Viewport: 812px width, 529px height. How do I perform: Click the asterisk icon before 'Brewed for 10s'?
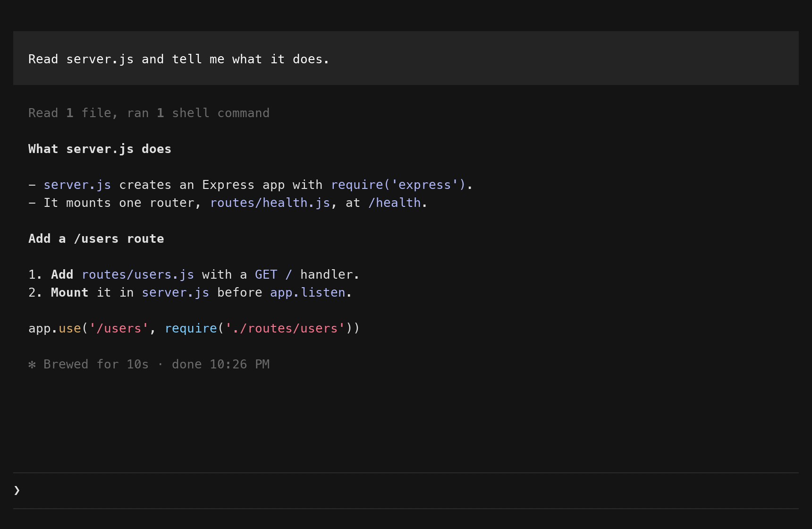pos(32,364)
